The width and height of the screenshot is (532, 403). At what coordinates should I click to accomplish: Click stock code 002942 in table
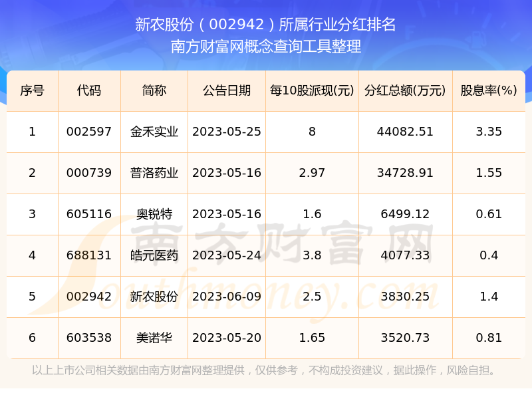tap(89, 297)
